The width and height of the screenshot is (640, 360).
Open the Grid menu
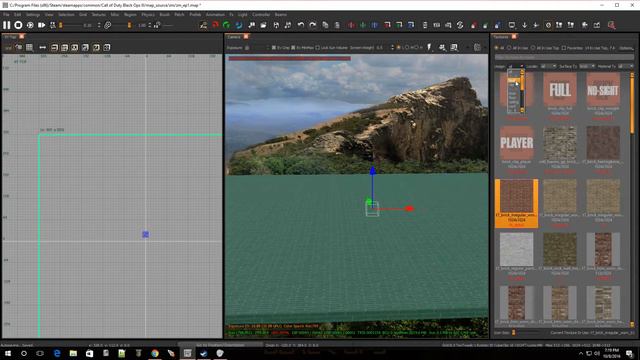click(83, 14)
